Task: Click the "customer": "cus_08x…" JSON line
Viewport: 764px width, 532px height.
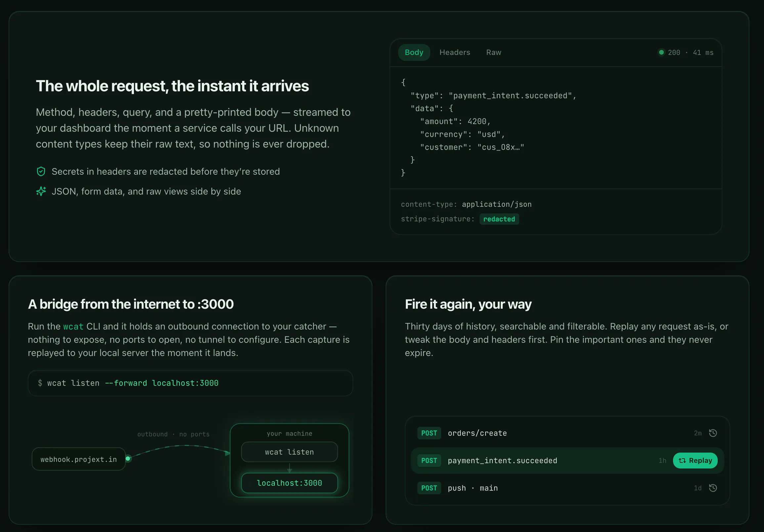Action: click(x=472, y=147)
